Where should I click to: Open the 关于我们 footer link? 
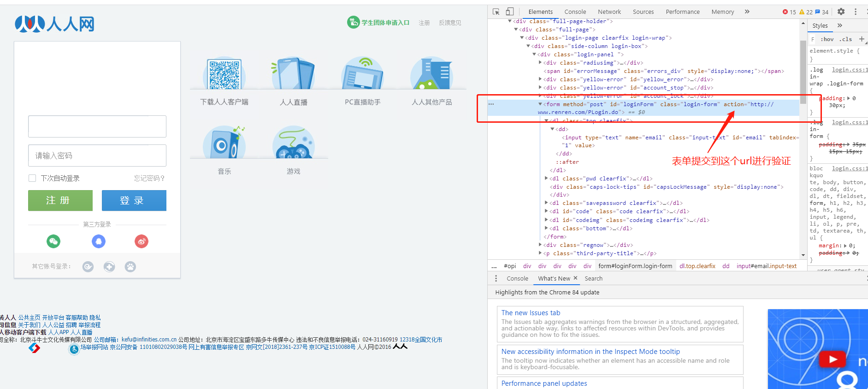pyautogui.click(x=29, y=325)
